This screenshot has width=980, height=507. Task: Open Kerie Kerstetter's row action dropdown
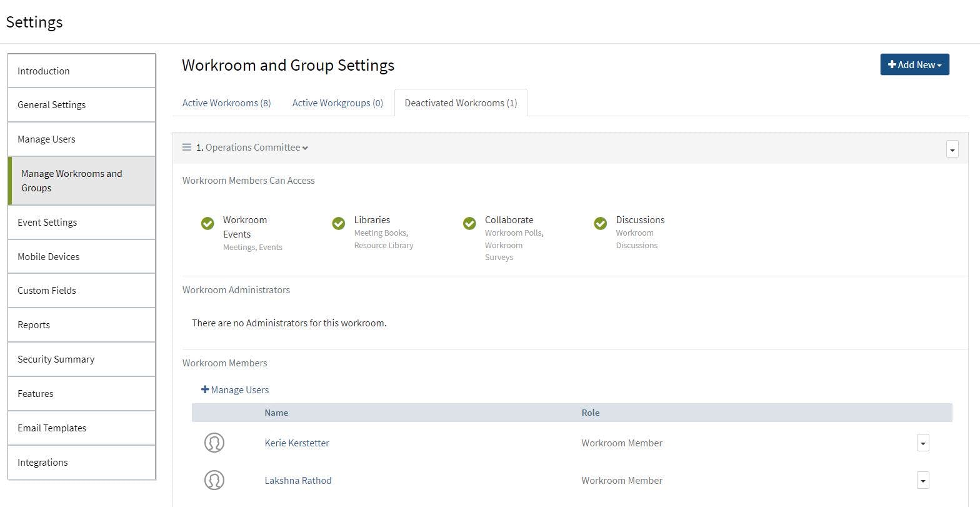click(x=922, y=443)
